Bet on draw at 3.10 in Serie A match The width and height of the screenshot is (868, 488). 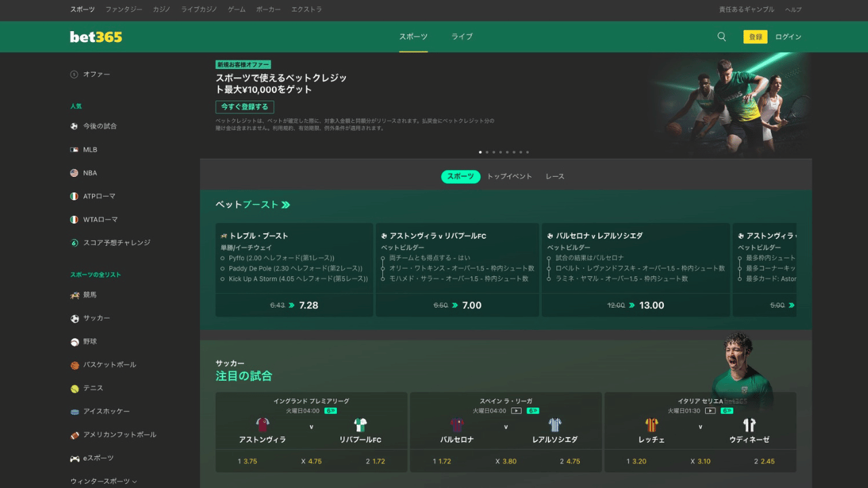click(701, 462)
